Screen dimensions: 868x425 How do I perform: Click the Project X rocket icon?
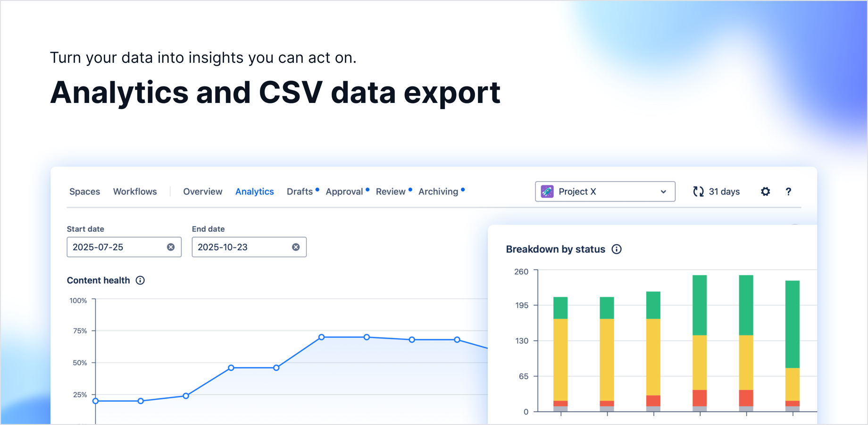tap(547, 191)
